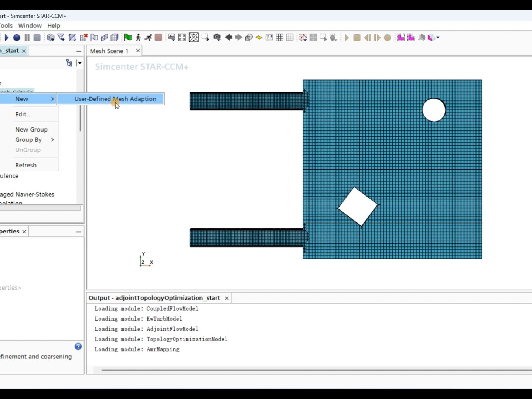This screenshot has height=399, width=532.
Task: Click the simulation tree vertical scrollbar
Action: [x=80, y=118]
